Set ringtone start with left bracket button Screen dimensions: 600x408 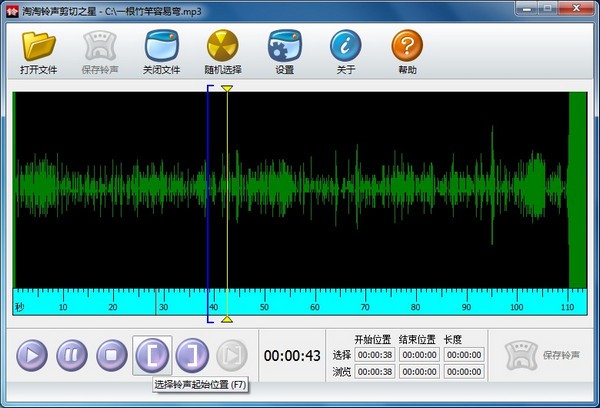coord(152,354)
